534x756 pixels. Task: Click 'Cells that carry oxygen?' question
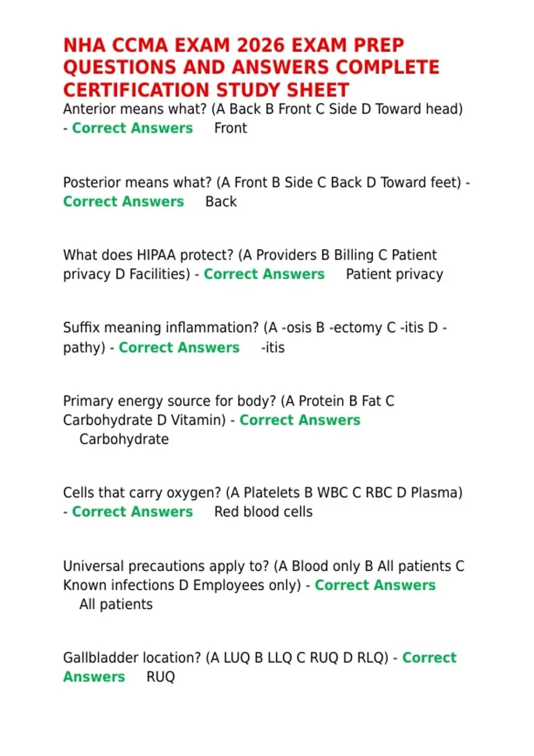[x=142, y=493]
